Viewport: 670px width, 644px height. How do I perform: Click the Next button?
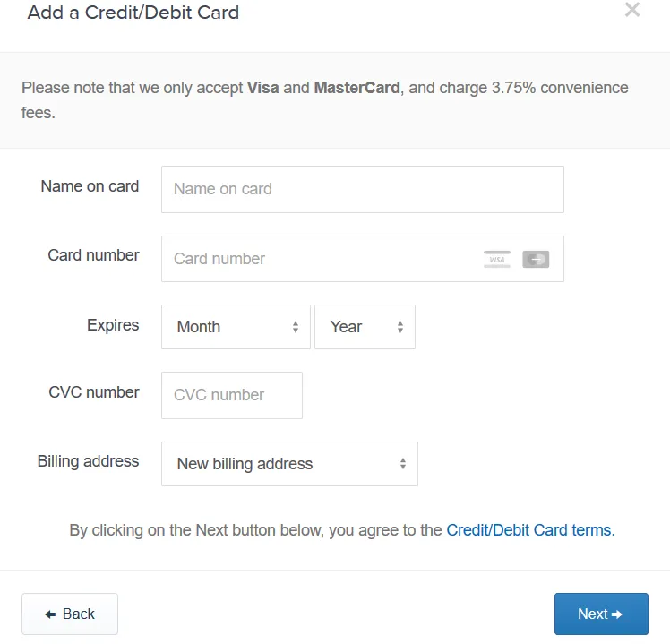601,614
